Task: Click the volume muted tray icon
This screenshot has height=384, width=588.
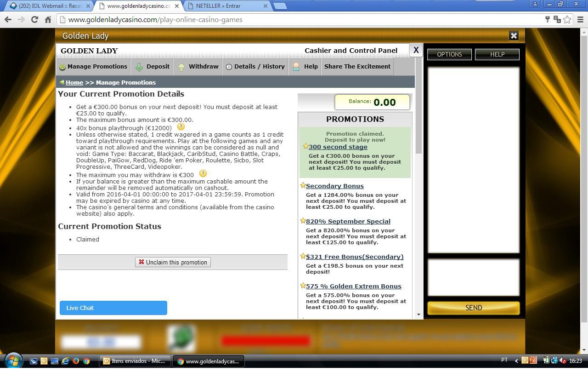Action: (563, 361)
